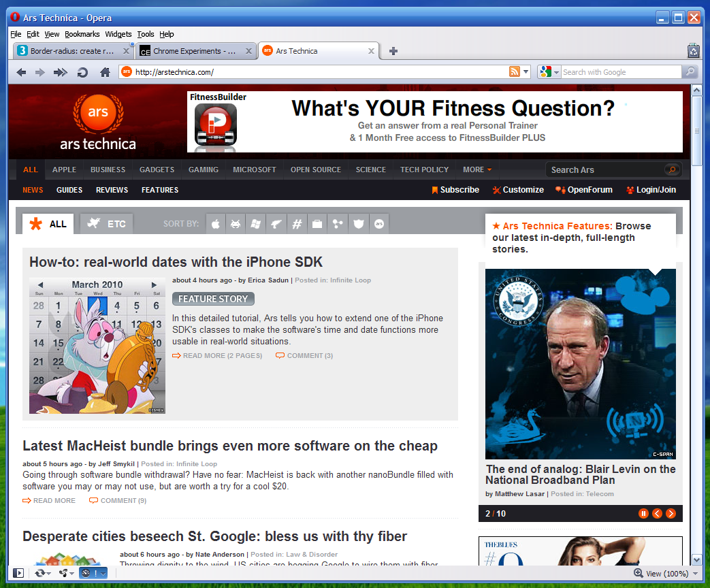Sort stories by the gaming invader icon
The width and height of the screenshot is (710, 588).
pyautogui.click(x=236, y=224)
